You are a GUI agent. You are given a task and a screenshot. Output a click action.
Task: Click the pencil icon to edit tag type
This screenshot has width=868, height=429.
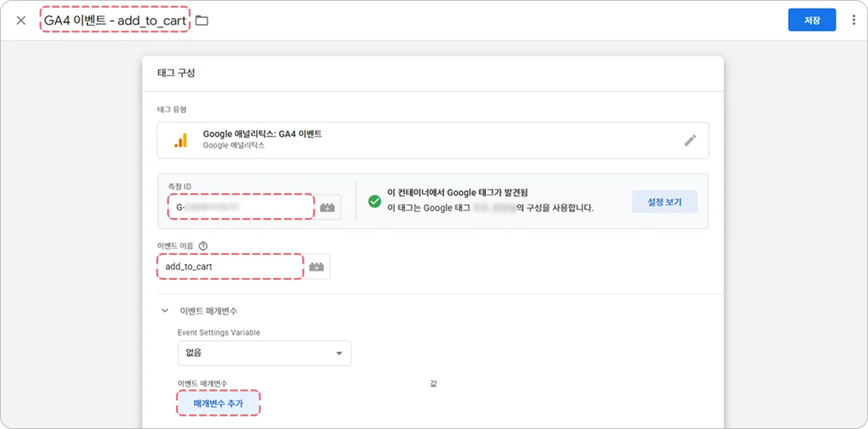pyautogui.click(x=690, y=140)
